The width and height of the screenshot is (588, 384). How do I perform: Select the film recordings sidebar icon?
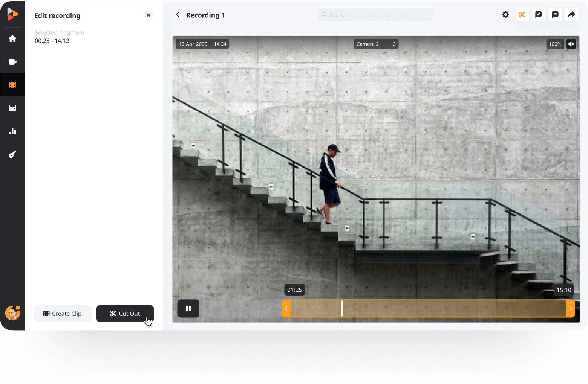12,85
